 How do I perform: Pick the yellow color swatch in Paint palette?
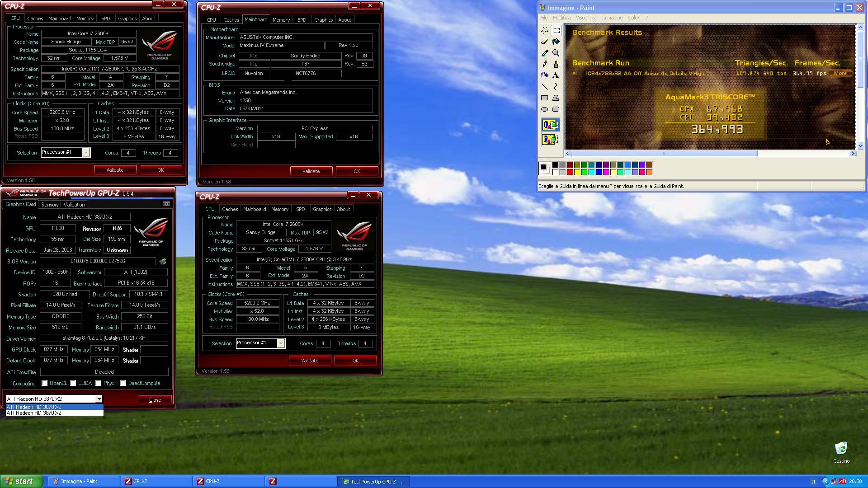click(577, 172)
